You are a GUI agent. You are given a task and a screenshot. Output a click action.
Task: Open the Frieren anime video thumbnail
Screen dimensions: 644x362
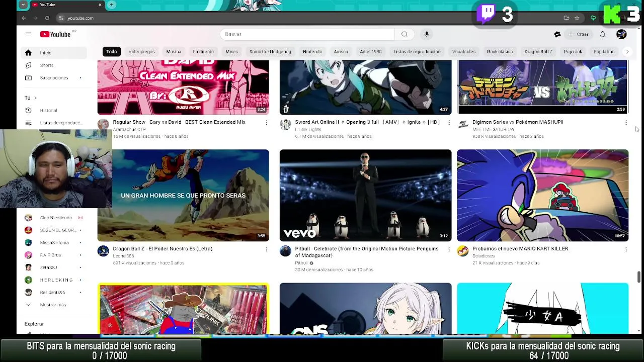click(x=365, y=308)
